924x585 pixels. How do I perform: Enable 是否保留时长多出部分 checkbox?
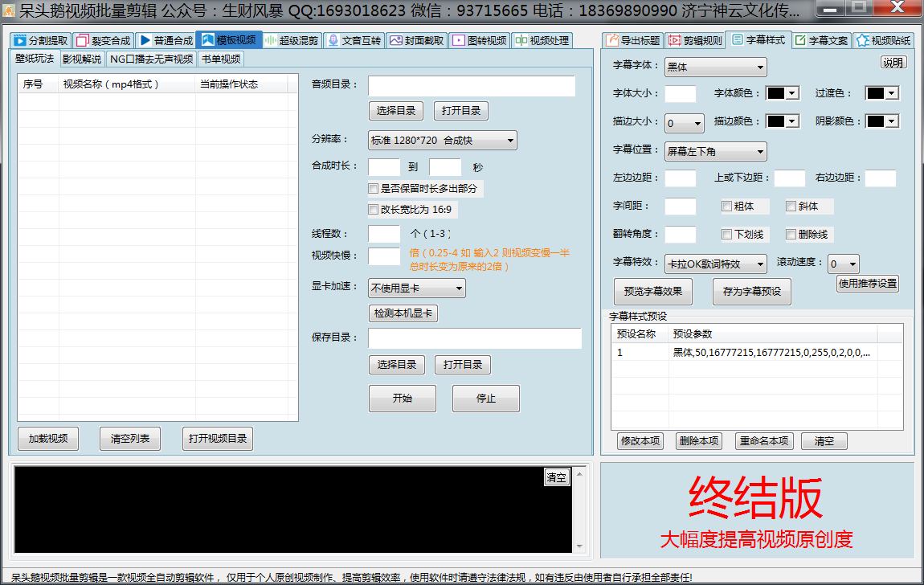point(373,189)
